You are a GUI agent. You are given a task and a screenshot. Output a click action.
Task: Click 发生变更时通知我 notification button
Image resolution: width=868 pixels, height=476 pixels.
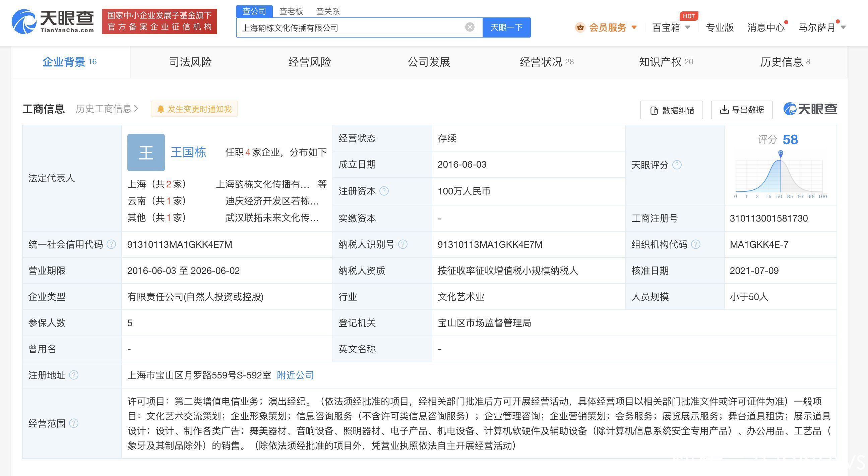(x=194, y=109)
